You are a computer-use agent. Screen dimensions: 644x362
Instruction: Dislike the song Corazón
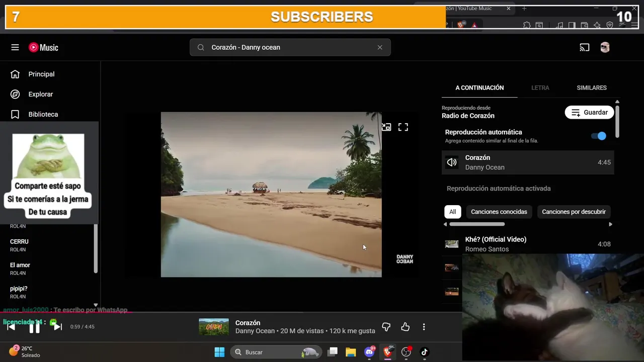386,327
